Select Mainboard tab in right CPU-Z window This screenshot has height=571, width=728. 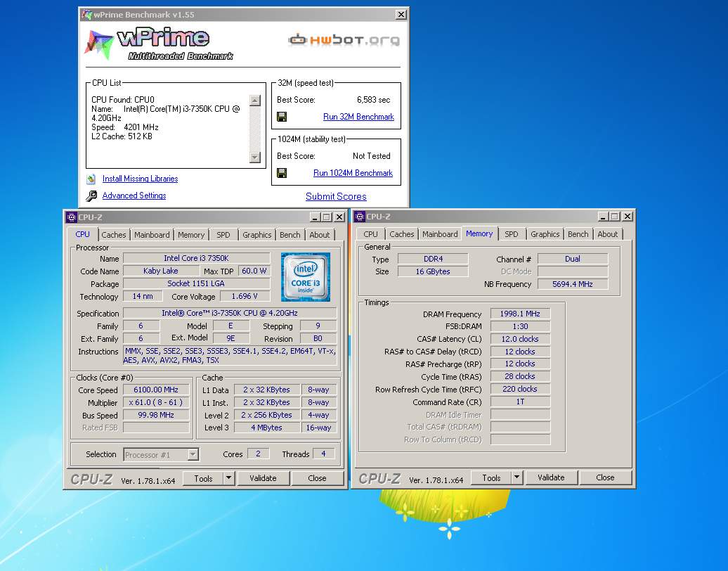440,234
